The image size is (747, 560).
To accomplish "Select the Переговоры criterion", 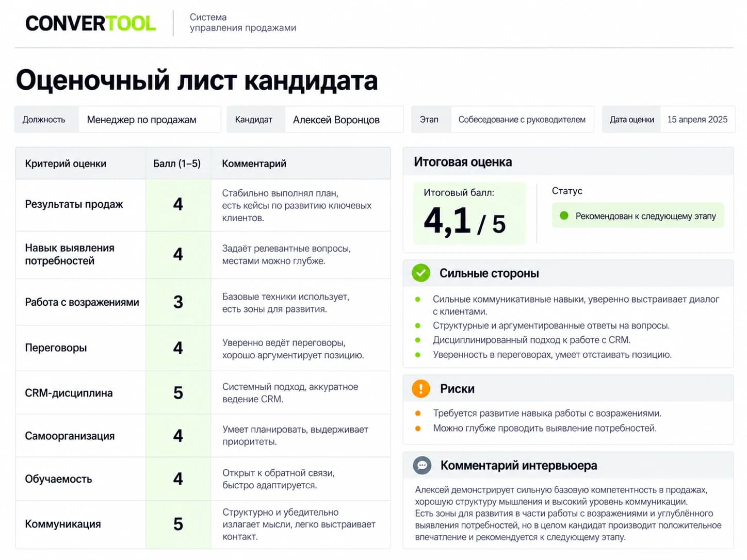I will pos(56,348).
